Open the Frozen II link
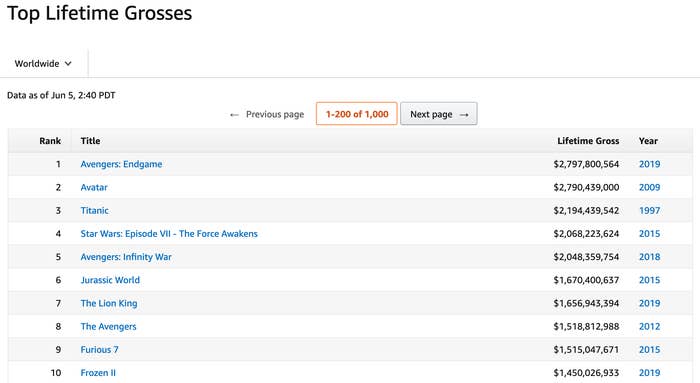The image size is (700, 383). (x=98, y=373)
